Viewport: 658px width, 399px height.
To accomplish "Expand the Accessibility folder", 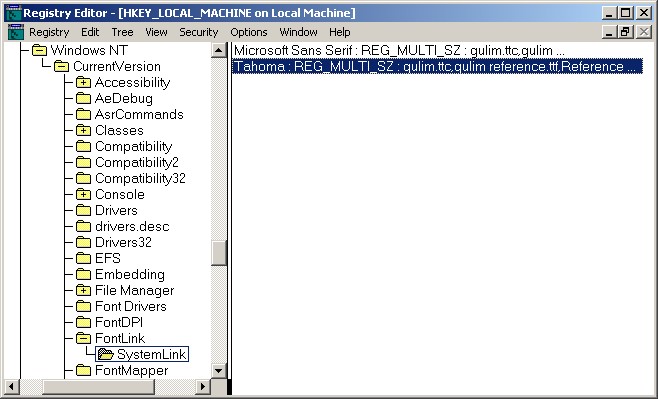I will [83, 83].
